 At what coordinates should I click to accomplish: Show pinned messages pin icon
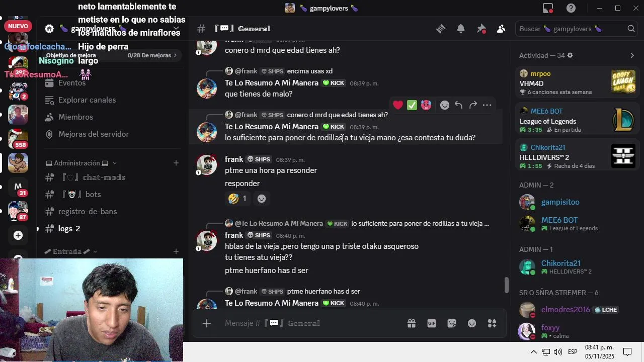tap(481, 29)
